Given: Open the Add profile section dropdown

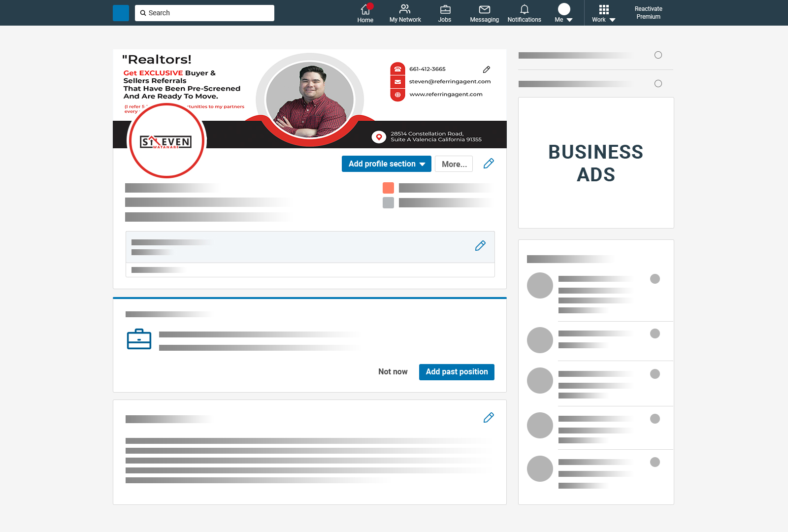Looking at the screenshot, I should click(387, 164).
